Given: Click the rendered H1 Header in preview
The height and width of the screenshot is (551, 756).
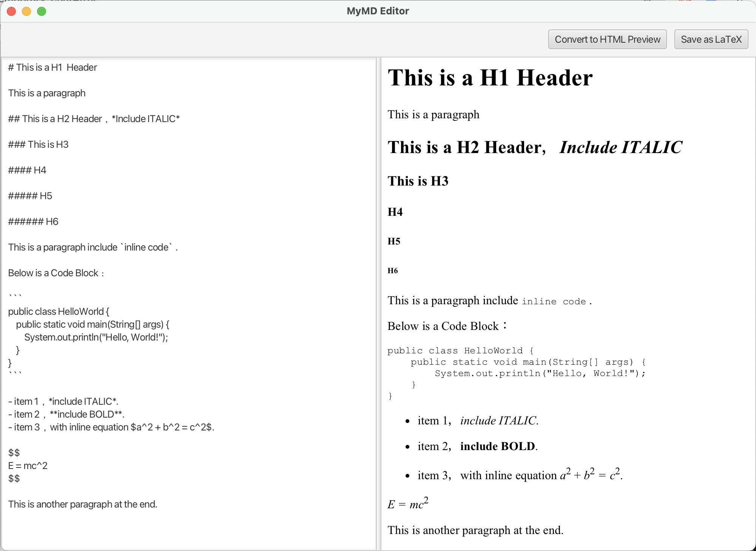Looking at the screenshot, I should [x=490, y=78].
